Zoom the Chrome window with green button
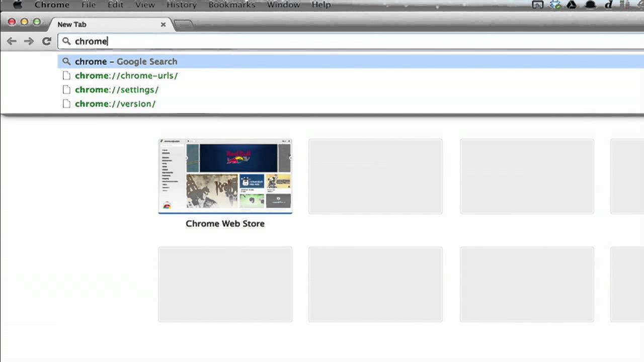The image size is (644, 362). click(37, 22)
